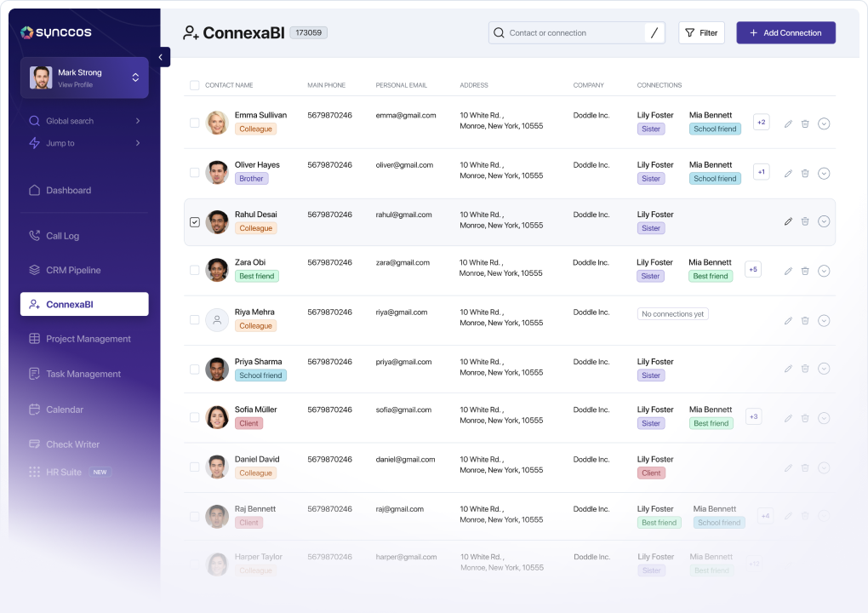Click the edit pencil icon for Emma Sullivan
Screen dimensions: 868x613
[x=788, y=124]
